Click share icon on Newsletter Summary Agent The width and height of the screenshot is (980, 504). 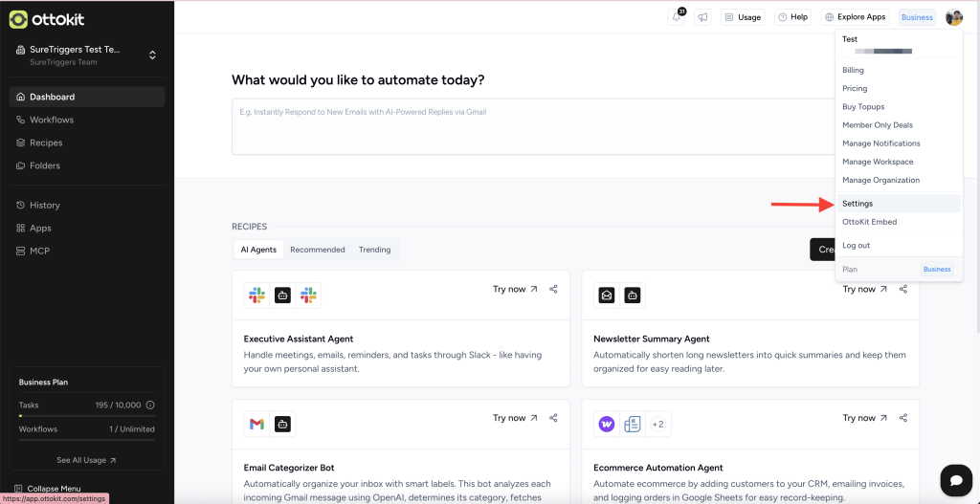[x=902, y=289]
